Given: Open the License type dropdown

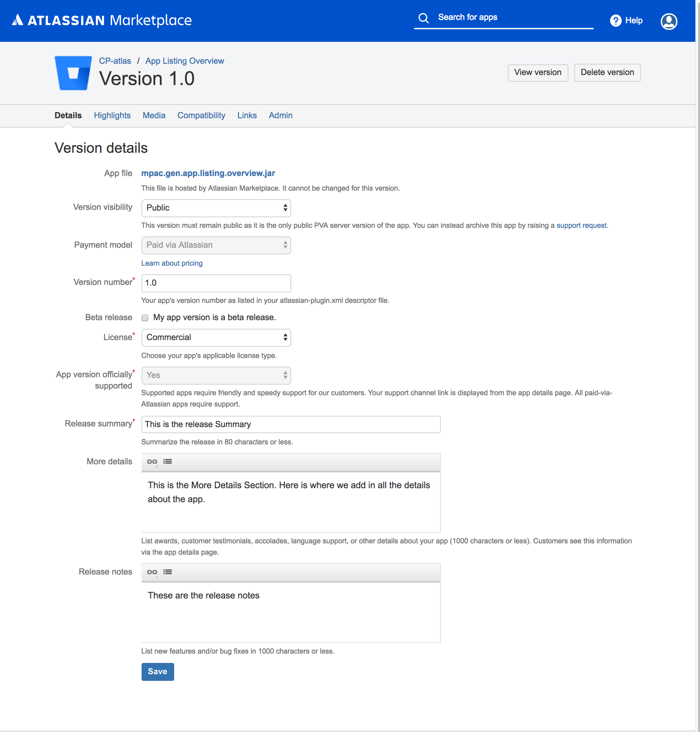Looking at the screenshot, I should [x=216, y=337].
